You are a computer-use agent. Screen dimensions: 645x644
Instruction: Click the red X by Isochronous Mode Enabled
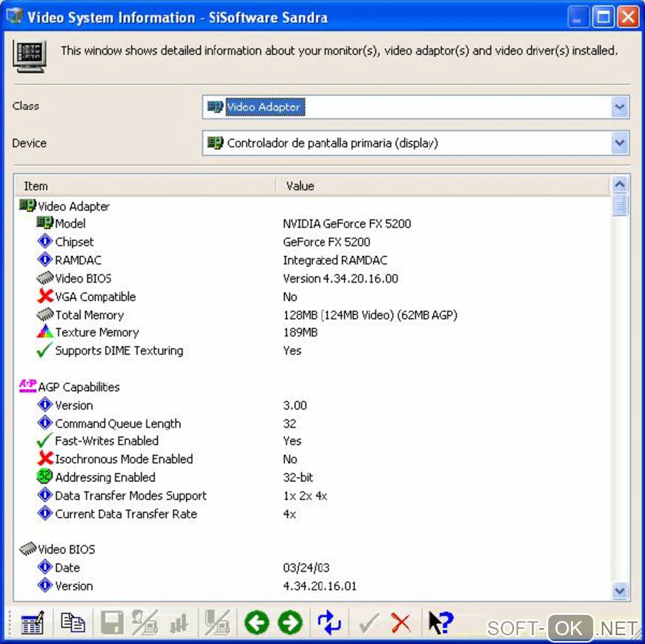click(45, 457)
